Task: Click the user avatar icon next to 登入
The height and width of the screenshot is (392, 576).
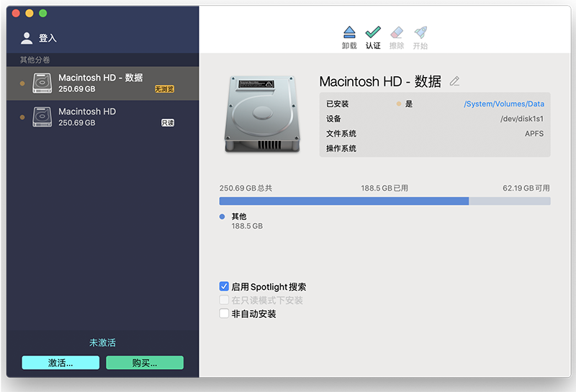Action: pos(27,38)
